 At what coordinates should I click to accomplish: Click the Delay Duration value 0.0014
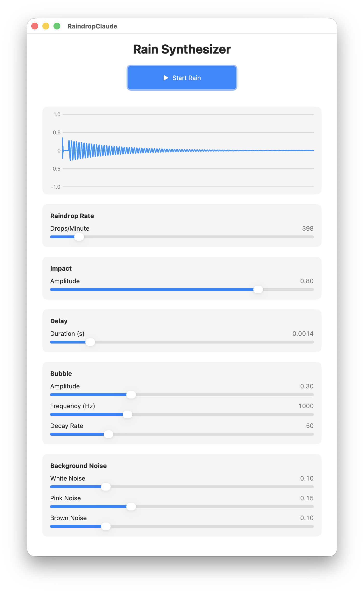pyautogui.click(x=303, y=334)
